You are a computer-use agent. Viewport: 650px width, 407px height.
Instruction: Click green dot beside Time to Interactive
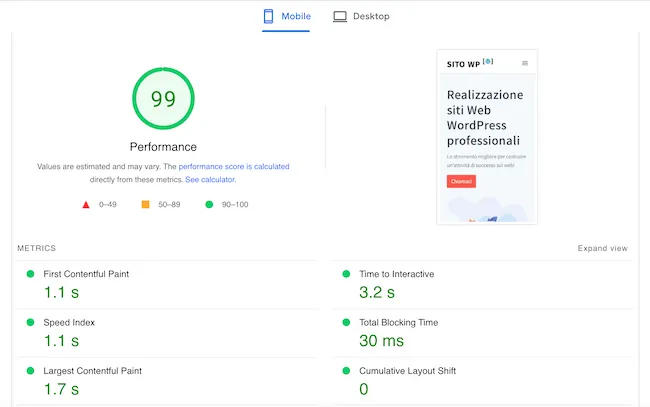pyautogui.click(x=347, y=274)
